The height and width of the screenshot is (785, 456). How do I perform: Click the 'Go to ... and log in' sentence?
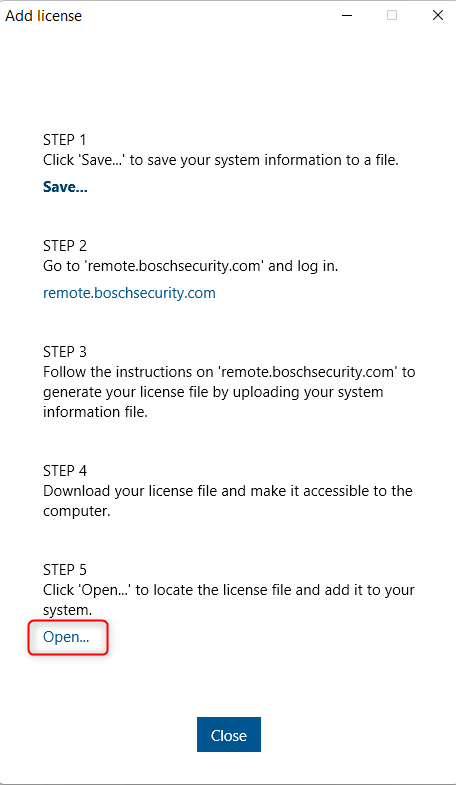point(191,266)
